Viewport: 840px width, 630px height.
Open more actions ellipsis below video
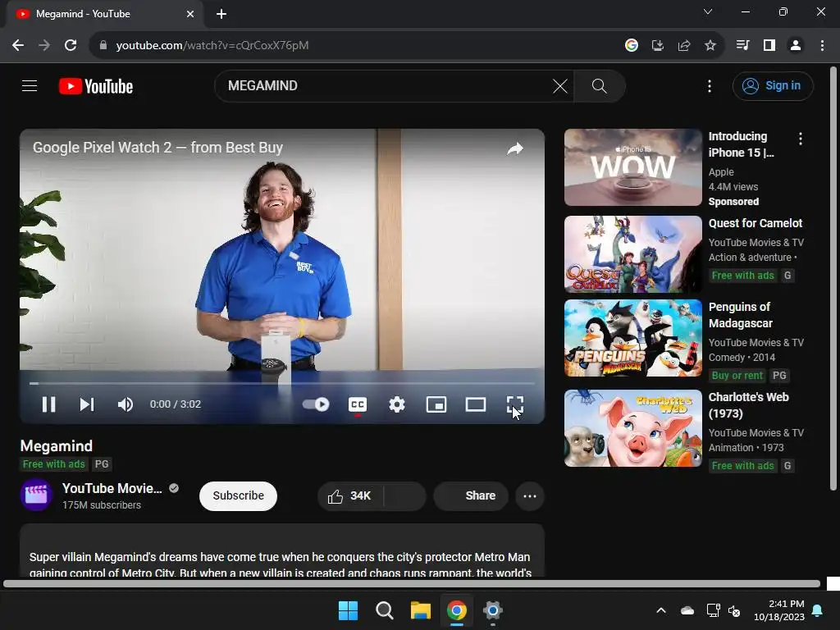[530, 496]
